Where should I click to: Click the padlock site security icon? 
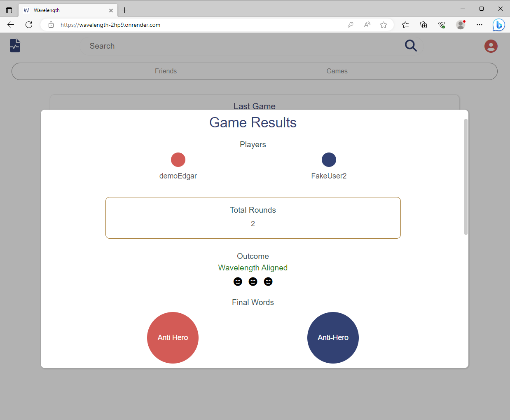pyautogui.click(x=51, y=25)
